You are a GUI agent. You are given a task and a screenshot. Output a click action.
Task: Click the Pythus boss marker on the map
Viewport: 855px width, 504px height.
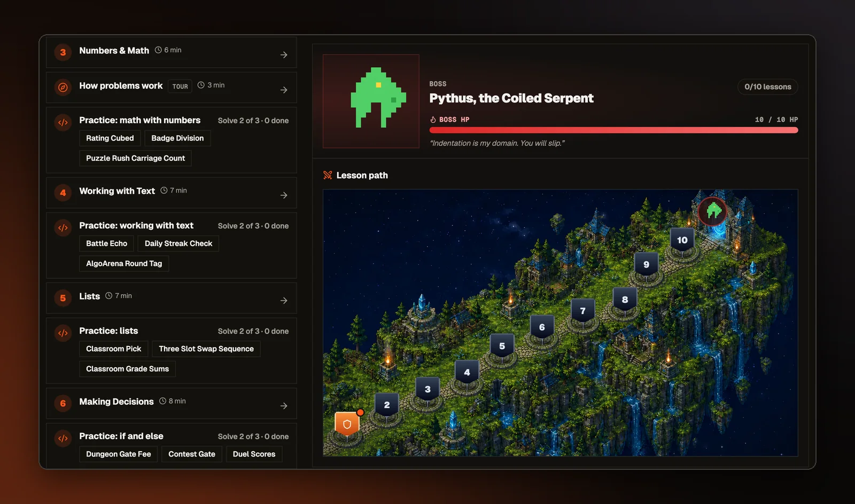tap(713, 211)
